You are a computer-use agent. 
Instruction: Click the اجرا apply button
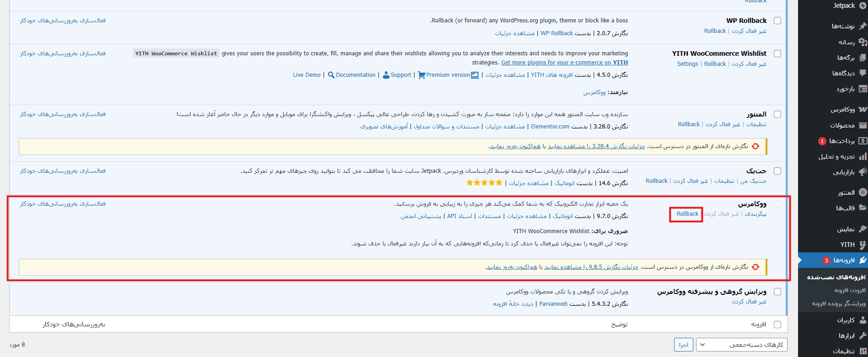tap(684, 345)
